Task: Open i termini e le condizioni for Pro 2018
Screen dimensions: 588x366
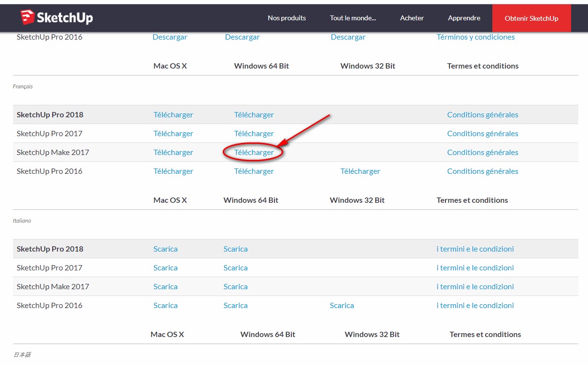Action: pos(475,249)
